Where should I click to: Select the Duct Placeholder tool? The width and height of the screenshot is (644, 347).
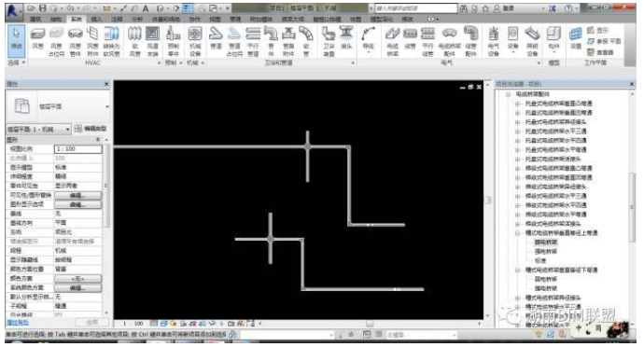pos(56,41)
